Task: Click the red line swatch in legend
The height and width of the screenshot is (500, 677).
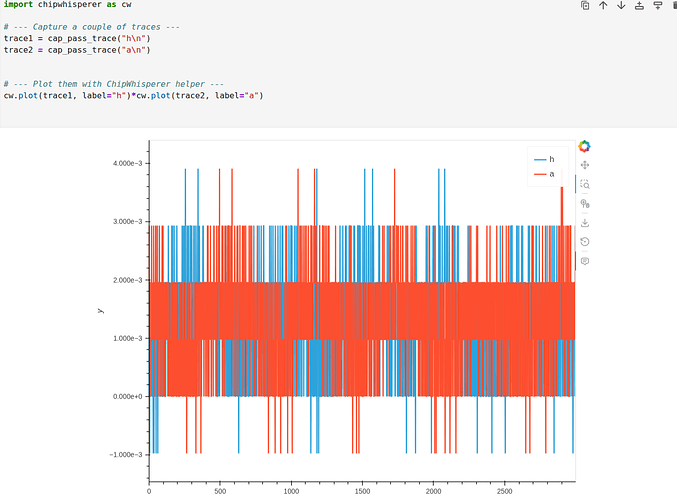Action: [x=540, y=175]
